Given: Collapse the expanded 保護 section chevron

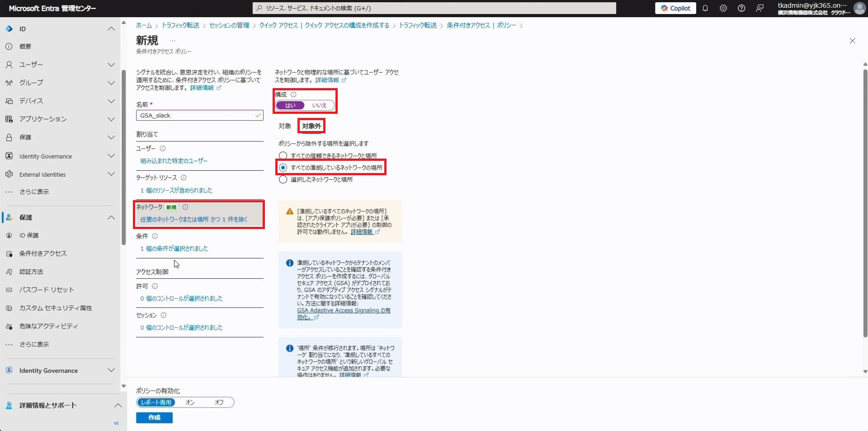Looking at the screenshot, I should 111,217.
